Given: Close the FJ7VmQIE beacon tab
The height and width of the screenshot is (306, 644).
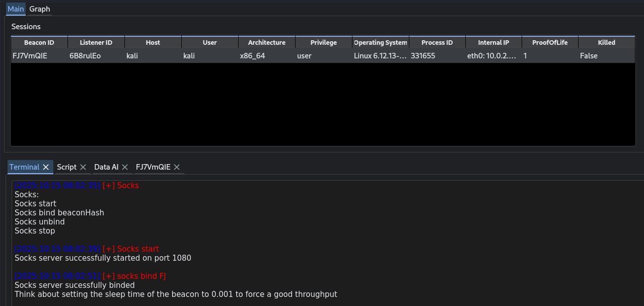Looking at the screenshot, I should (177, 167).
